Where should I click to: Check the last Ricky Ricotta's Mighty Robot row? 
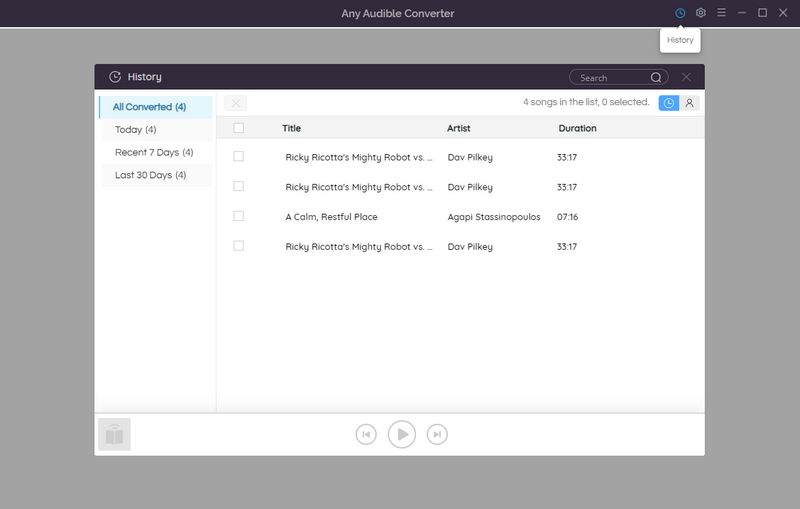pyautogui.click(x=238, y=246)
